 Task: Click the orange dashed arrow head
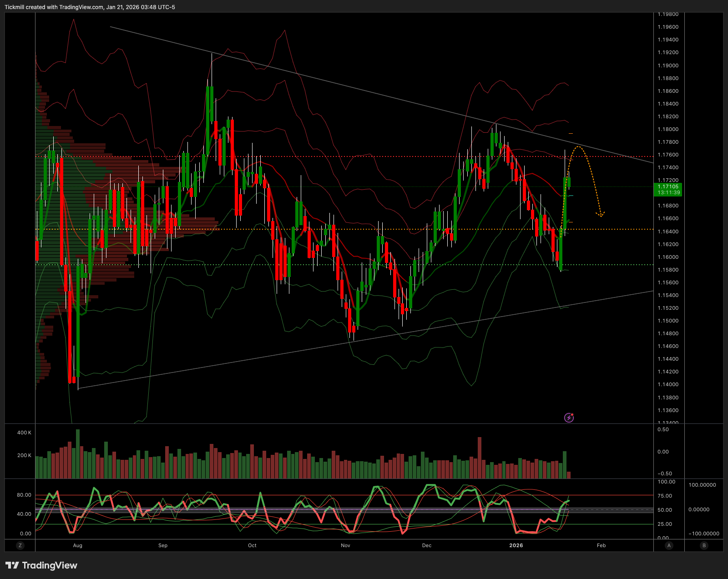(601, 214)
